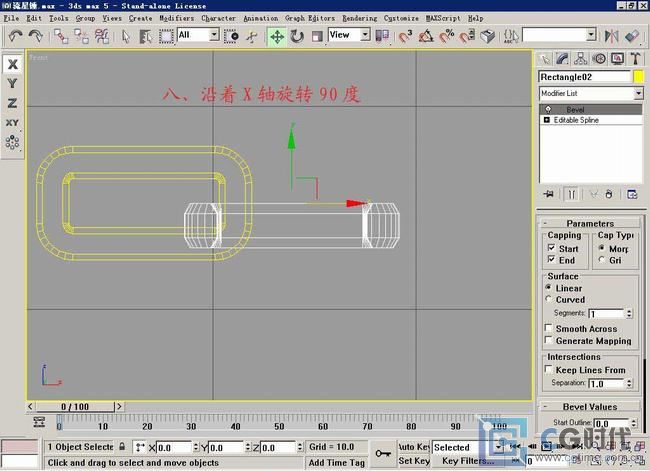
Task: Adjust the Separation spinner arrows
Action: 629,384
